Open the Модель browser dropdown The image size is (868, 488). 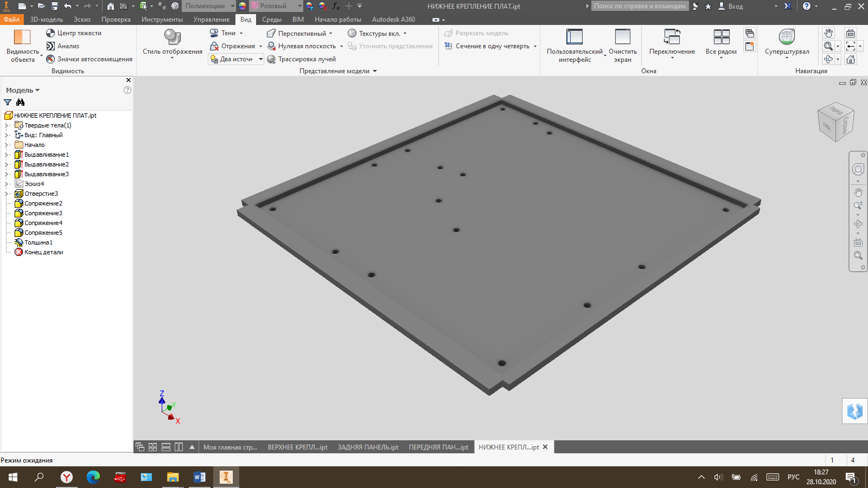coord(23,90)
